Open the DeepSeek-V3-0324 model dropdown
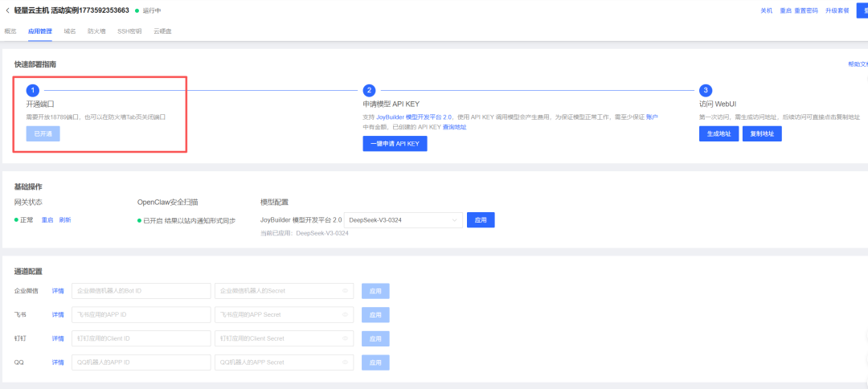 (x=403, y=220)
